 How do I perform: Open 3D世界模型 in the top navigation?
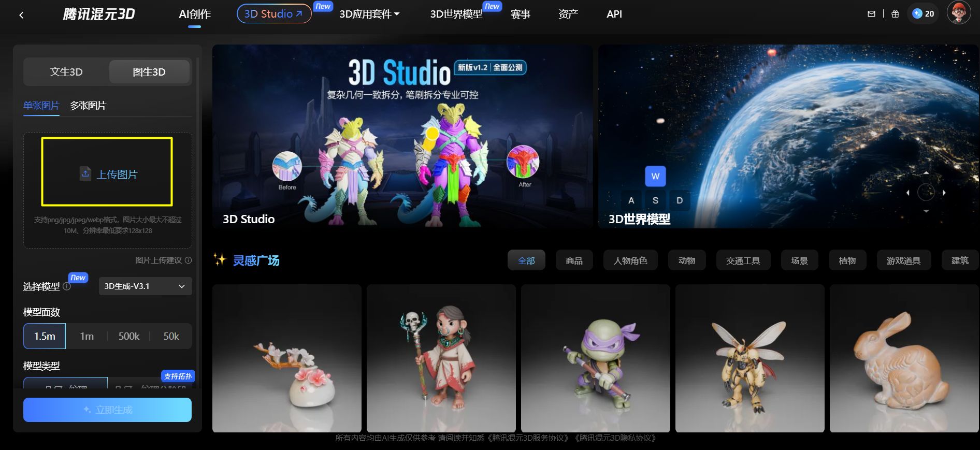(x=456, y=14)
